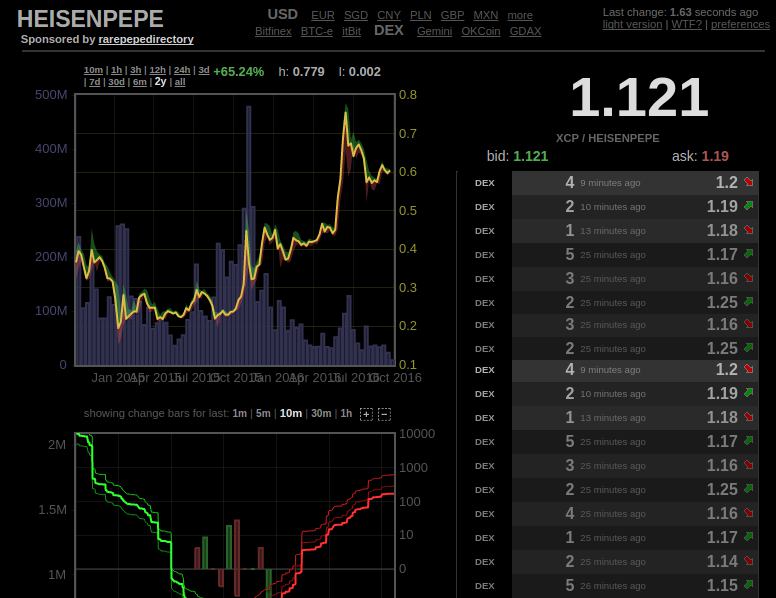Switch chart range to 24h
This screenshot has height=598, width=776.
182,71
